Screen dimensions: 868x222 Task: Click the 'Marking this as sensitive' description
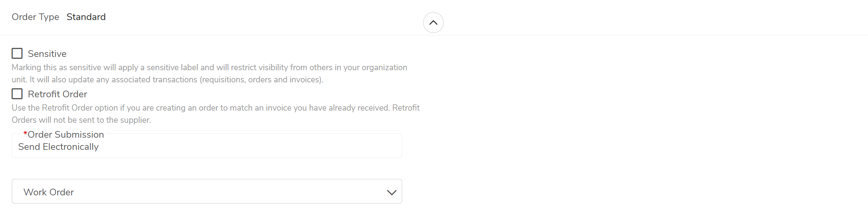click(x=209, y=67)
